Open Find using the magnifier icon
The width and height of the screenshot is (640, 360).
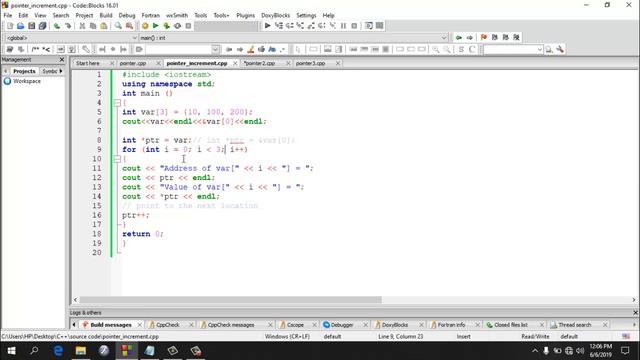coord(118,26)
